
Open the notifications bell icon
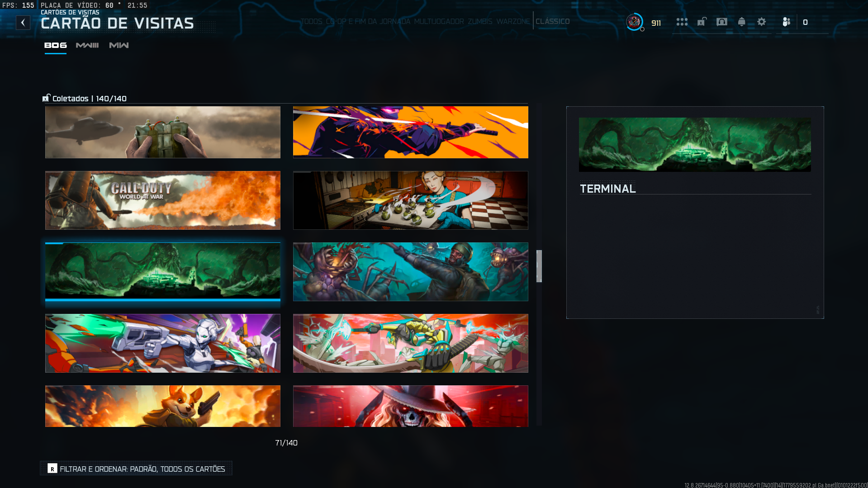[x=741, y=22]
